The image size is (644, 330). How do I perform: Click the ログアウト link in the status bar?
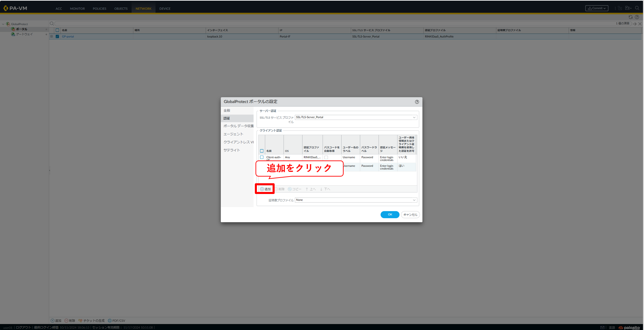point(23,328)
